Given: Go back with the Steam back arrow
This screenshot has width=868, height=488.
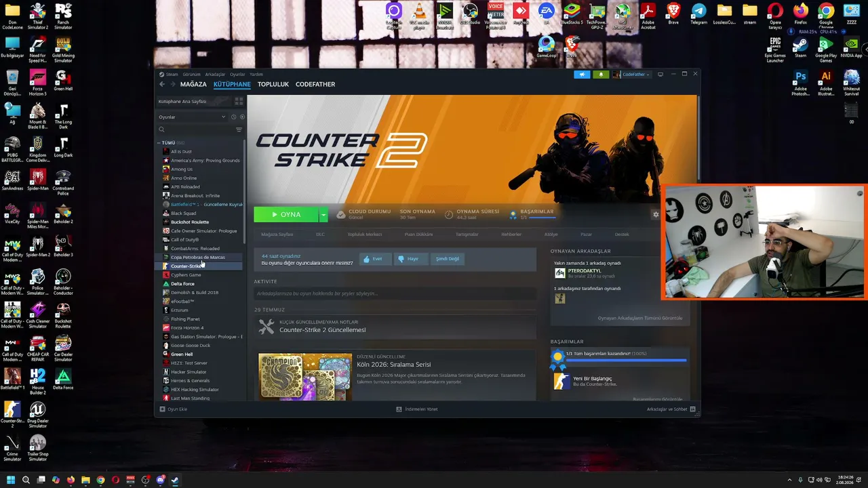Looking at the screenshot, I should pyautogui.click(x=162, y=84).
